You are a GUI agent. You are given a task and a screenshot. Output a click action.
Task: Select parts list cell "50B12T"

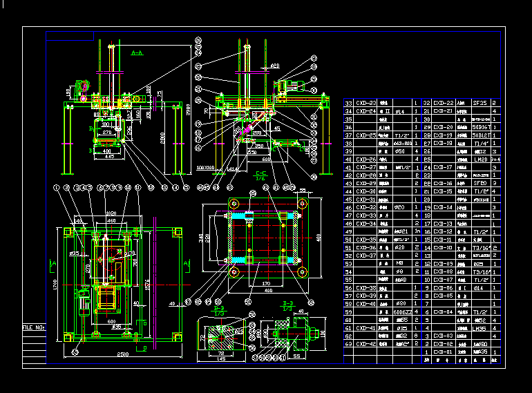[x=482, y=135]
